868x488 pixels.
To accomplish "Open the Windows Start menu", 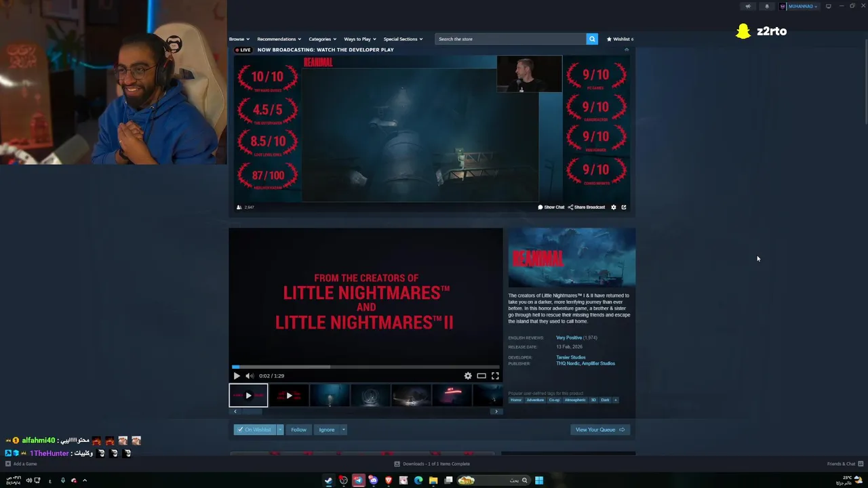I will (x=539, y=480).
